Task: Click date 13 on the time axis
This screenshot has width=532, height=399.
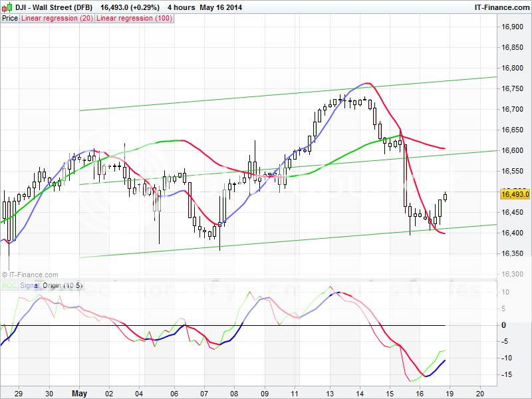Action: click(329, 392)
